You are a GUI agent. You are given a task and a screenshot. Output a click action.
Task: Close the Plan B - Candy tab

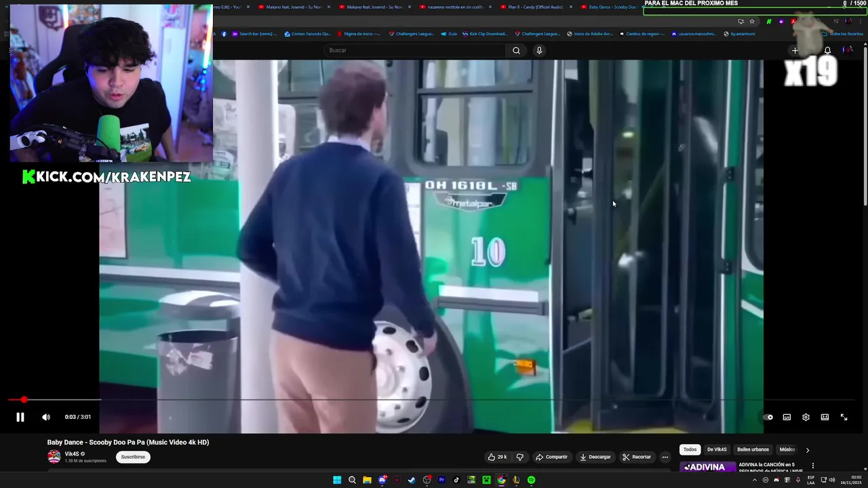(x=570, y=7)
